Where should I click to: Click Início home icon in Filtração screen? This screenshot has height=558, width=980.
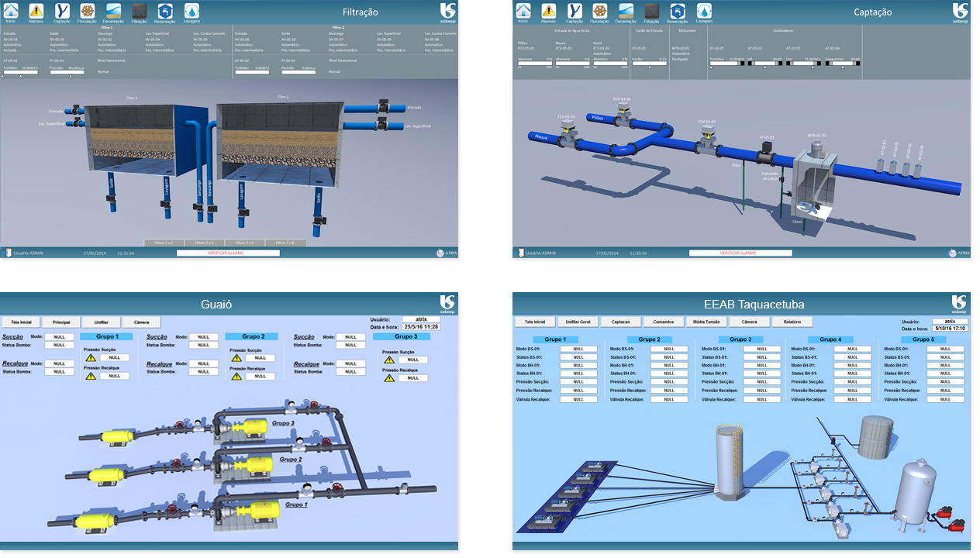[x=11, y=11]
